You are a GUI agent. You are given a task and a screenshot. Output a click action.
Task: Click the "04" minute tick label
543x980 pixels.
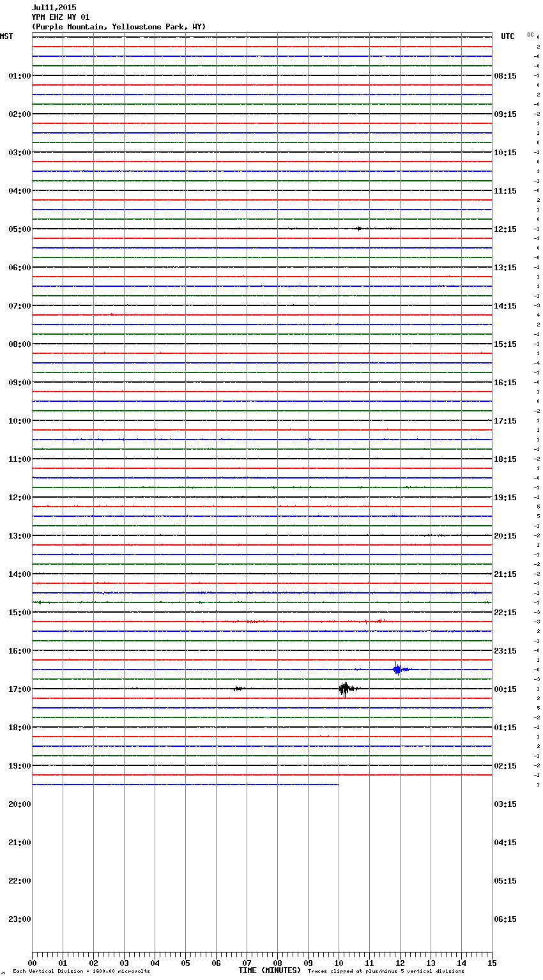(155, 963)
